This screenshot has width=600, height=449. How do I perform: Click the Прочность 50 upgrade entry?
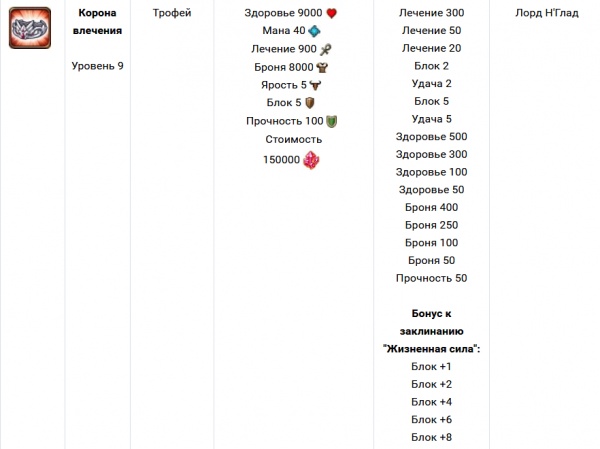click(x=431, y=278)
